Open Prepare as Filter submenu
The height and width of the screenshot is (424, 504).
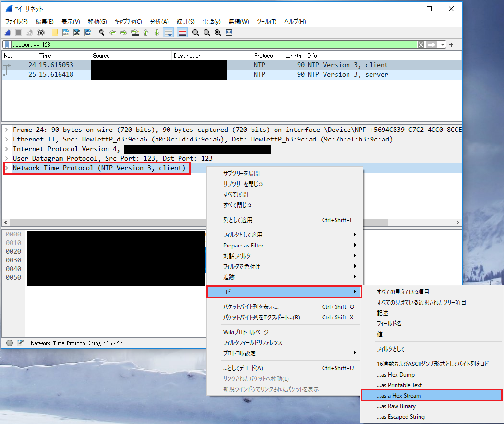tap(285, 246)
